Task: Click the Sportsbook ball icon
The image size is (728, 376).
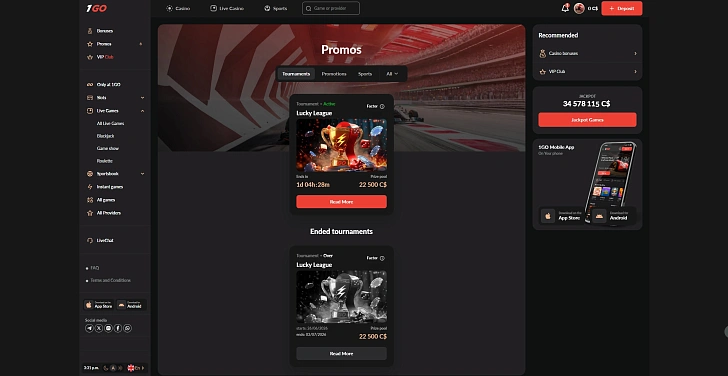Action: coord(90,174)
